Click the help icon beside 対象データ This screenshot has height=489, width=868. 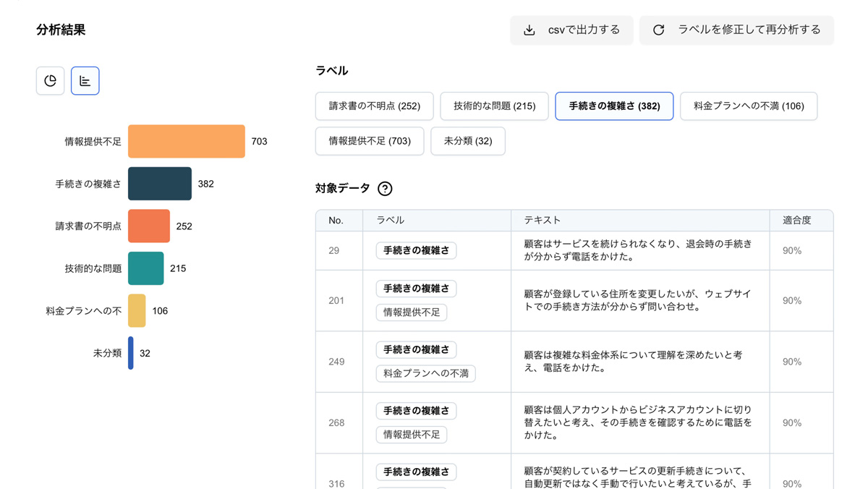pos(385,189)
